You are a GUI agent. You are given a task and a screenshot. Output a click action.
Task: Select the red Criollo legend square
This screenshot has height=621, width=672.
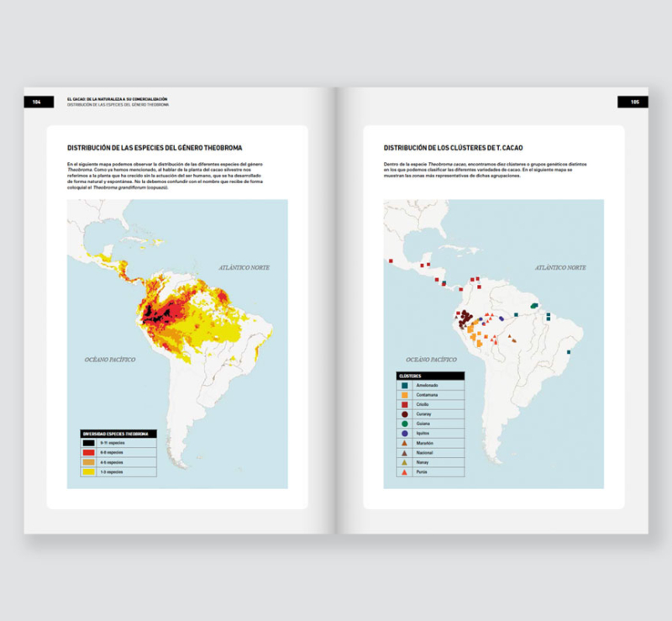click(x=405, y=404)
